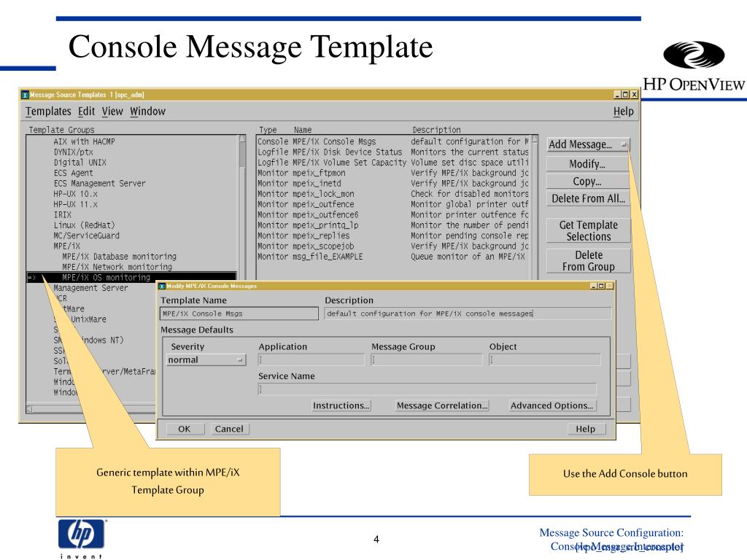The image size is (747, 560).
Task: Open Instructions... dialog button
Action: (x=341, y=405)
